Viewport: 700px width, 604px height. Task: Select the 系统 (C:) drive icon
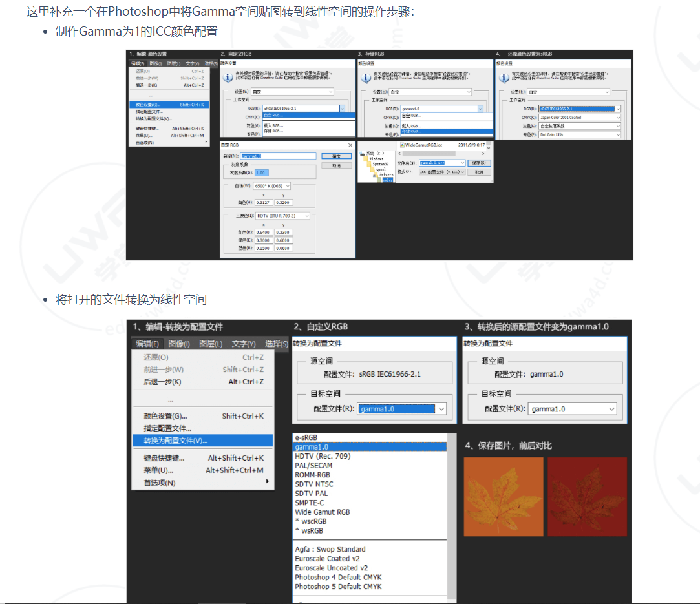coord(363,154)
